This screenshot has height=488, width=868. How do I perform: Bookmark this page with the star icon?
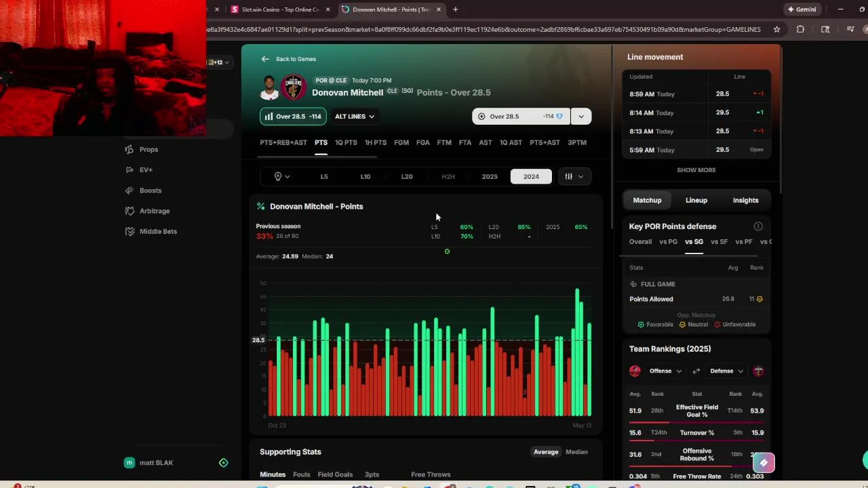pyautogui.click(x=776, y=29)
